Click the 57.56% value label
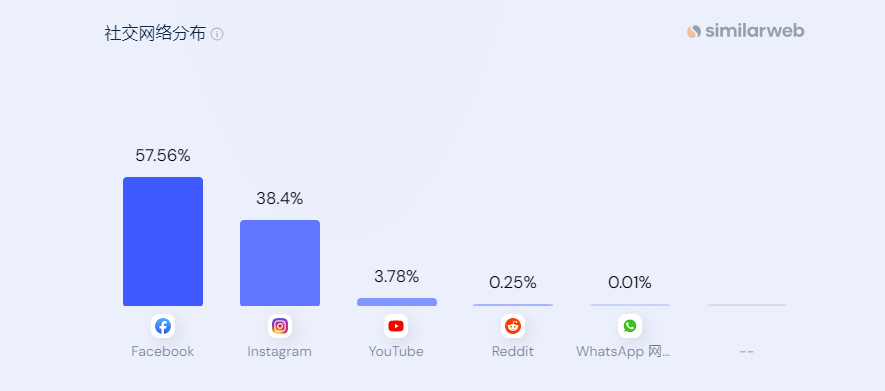885x391 pixels. (x=163, y=156)
